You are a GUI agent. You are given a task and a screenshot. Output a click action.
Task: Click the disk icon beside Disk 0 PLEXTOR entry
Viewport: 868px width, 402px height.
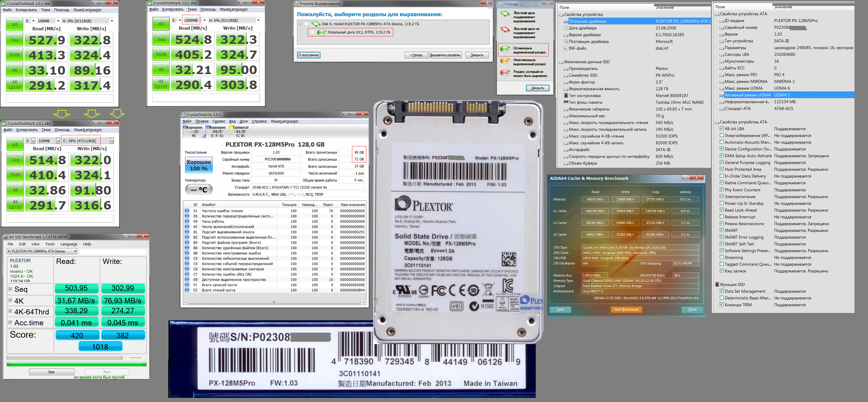click(316, 24)
